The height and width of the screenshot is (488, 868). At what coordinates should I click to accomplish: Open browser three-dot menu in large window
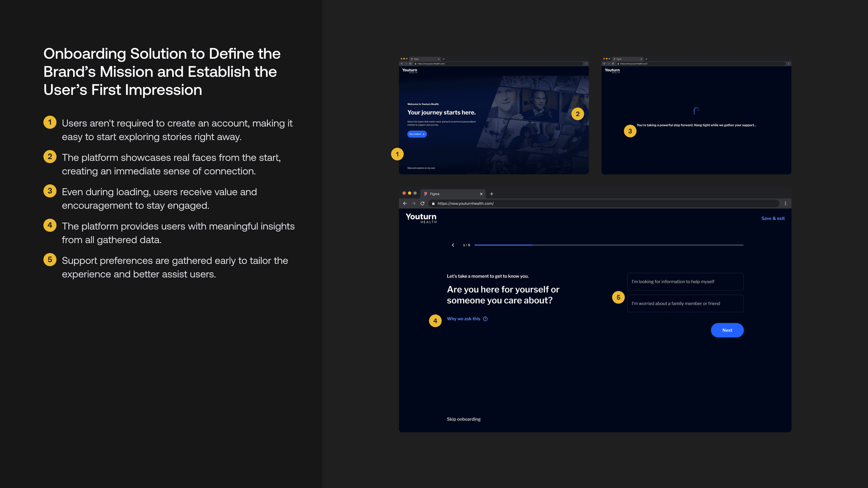coord(785,203)
